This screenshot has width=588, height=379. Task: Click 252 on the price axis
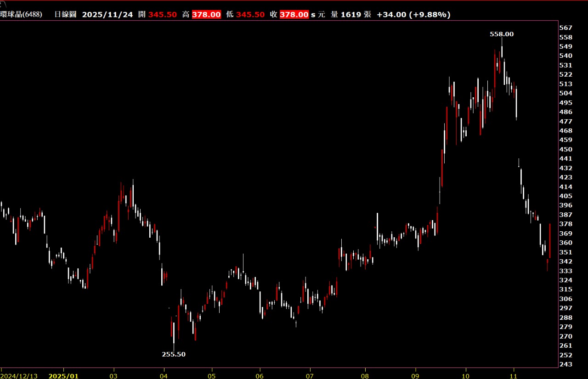[566, 355]
